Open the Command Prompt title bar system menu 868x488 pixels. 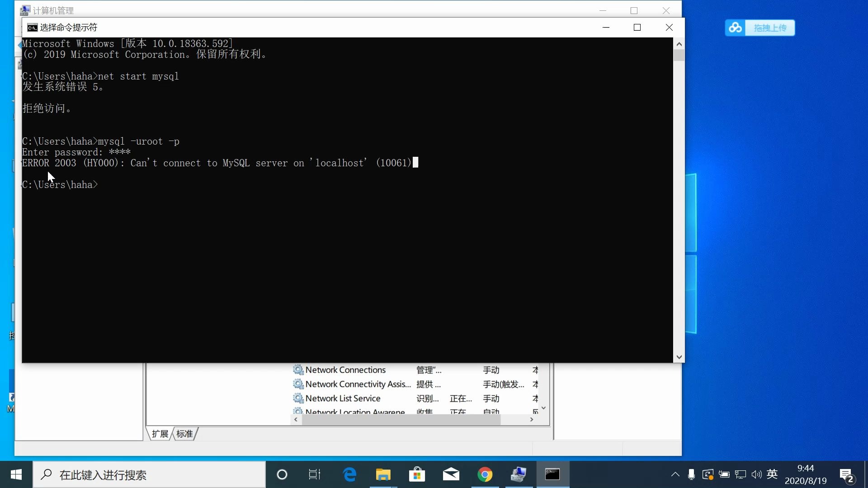(x=32, y=27)
